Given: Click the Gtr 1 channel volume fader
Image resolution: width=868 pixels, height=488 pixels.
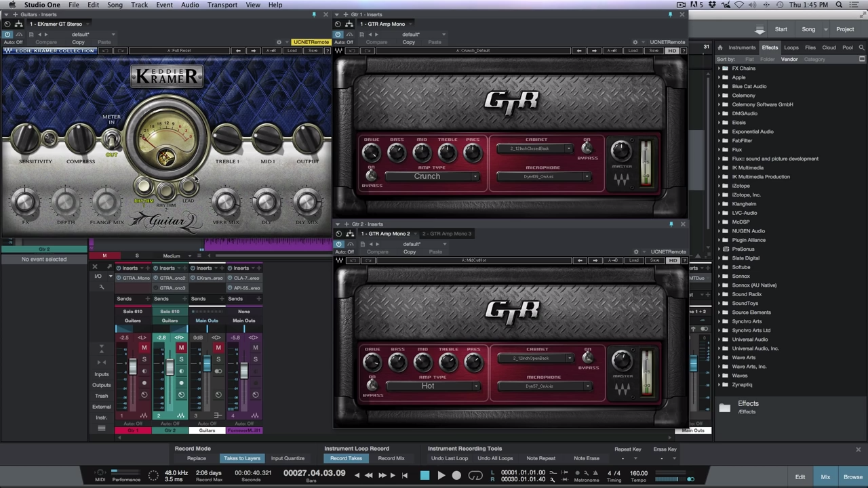Looking at the screenshot, I should pos(132,367).
